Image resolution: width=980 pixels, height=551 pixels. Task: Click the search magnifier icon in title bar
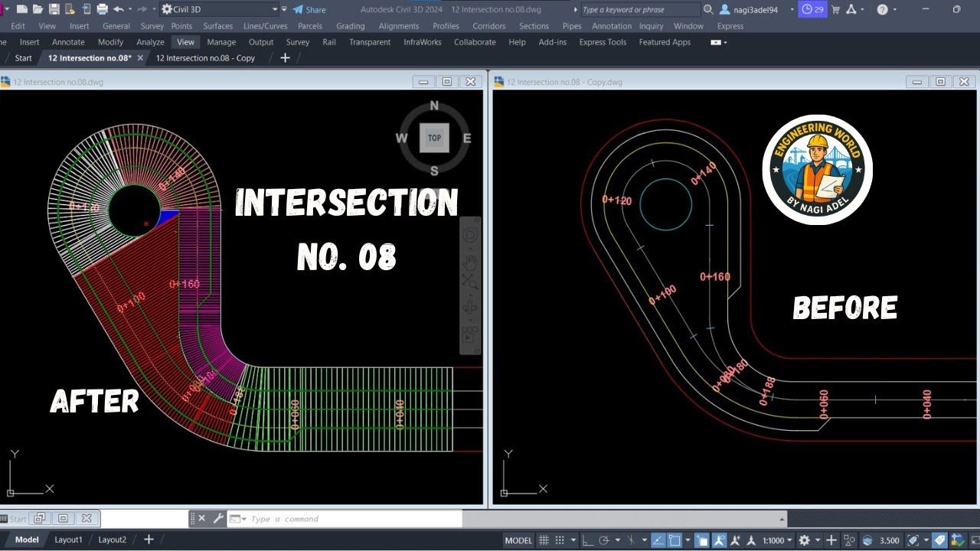tap(708, 10)
